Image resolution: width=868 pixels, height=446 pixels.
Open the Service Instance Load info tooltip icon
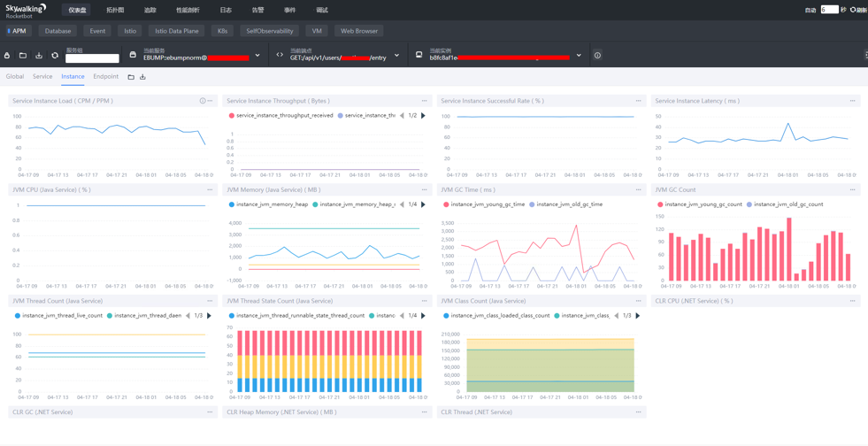(203, 101)
